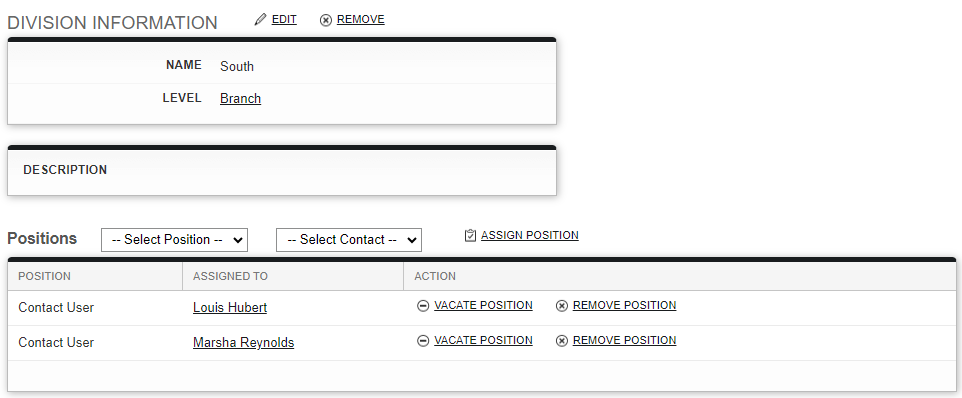Click the remove X icon in Marsha Reynolds row

click(561, 341)
